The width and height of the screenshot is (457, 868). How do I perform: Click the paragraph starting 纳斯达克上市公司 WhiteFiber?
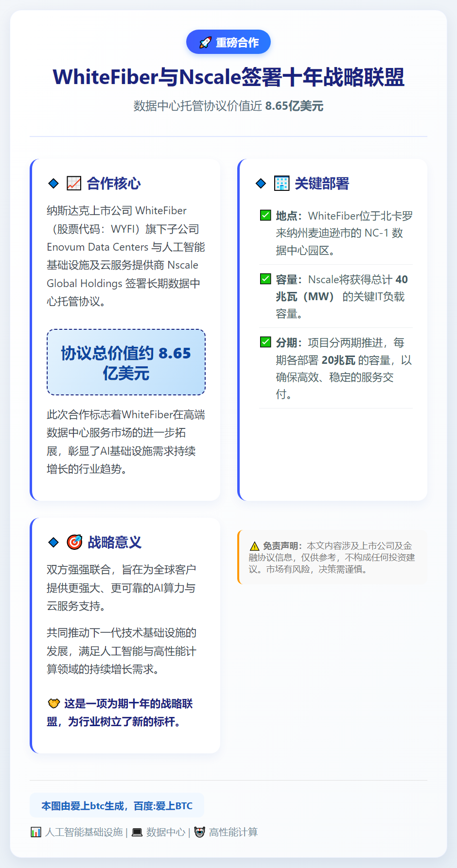(126, 256)
